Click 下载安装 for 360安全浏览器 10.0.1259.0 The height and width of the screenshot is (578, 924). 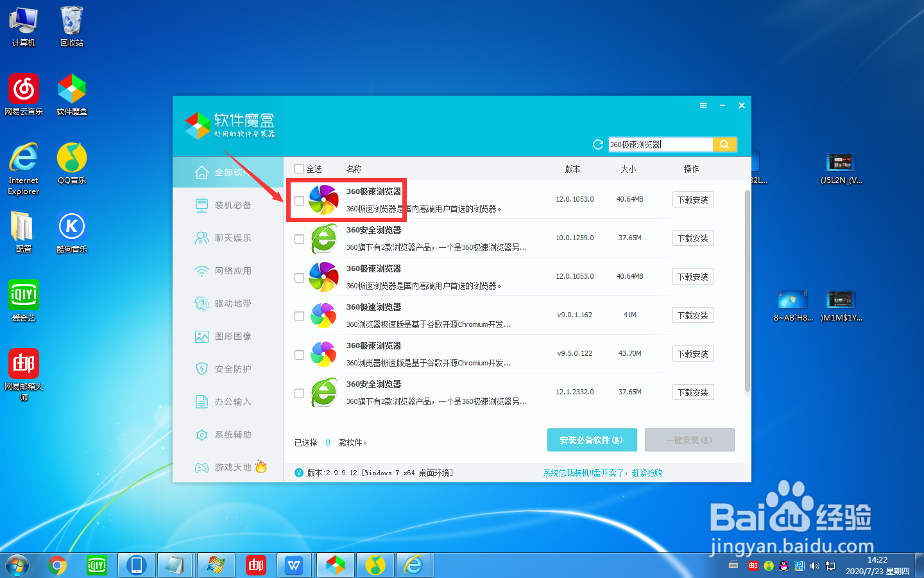click(x=693, y=238)
